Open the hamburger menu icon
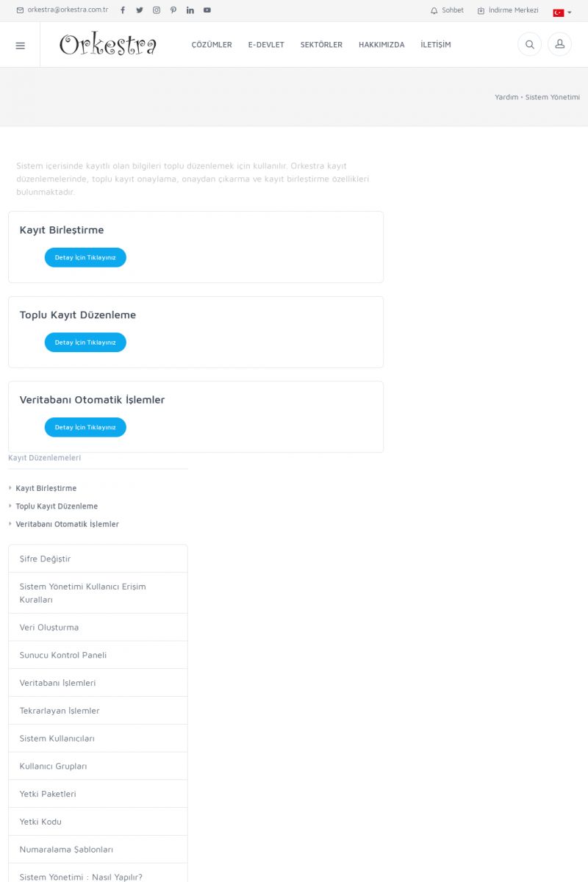Screen dimensions: 588x882 tap(20, 45)
